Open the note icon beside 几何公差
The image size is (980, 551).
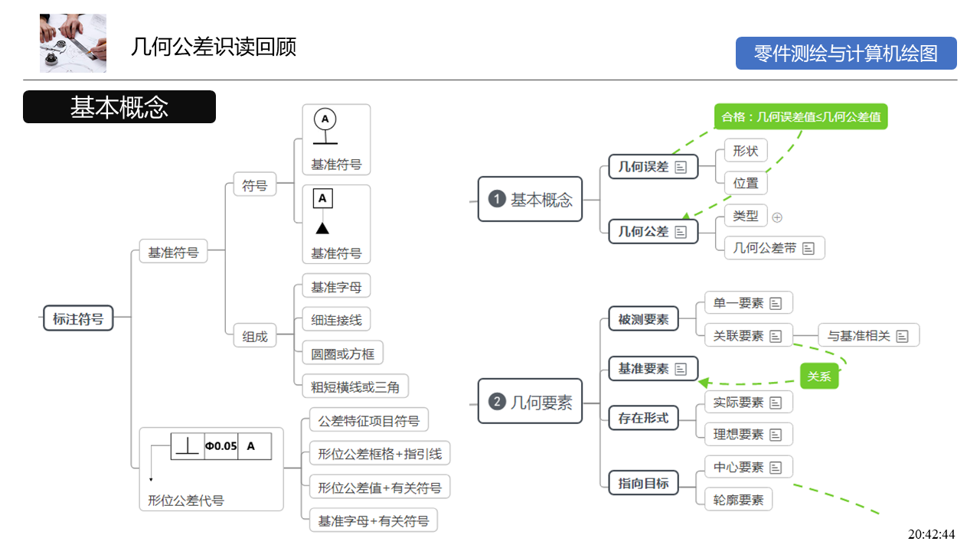(x=681, y=232)
